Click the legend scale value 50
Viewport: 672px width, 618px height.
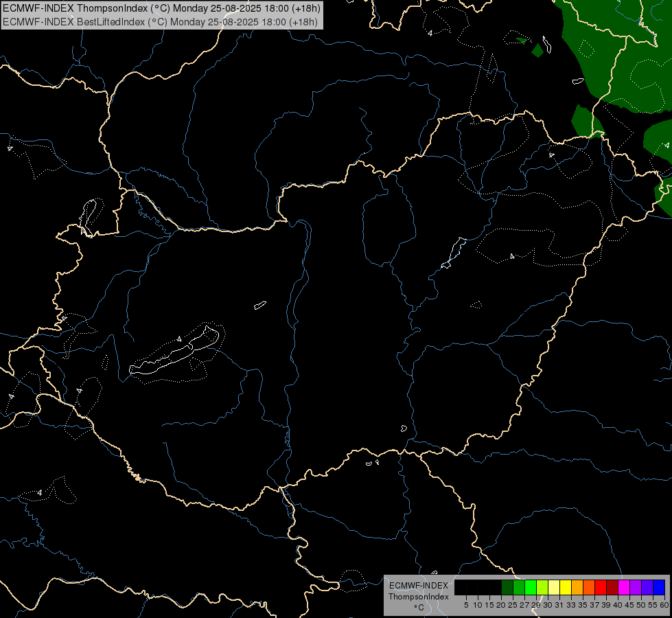pyautogui.click(x=640, y=605)
